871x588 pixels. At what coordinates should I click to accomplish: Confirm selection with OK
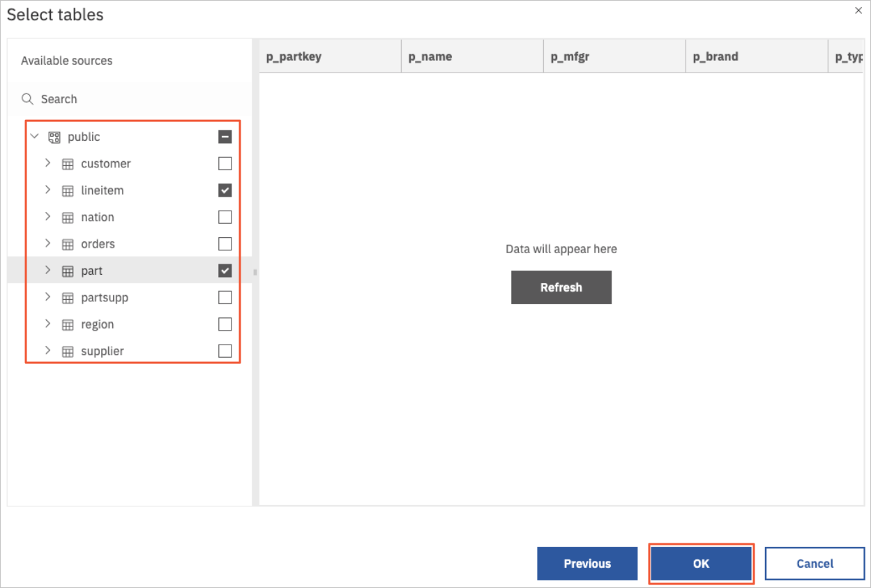point(701,564)
